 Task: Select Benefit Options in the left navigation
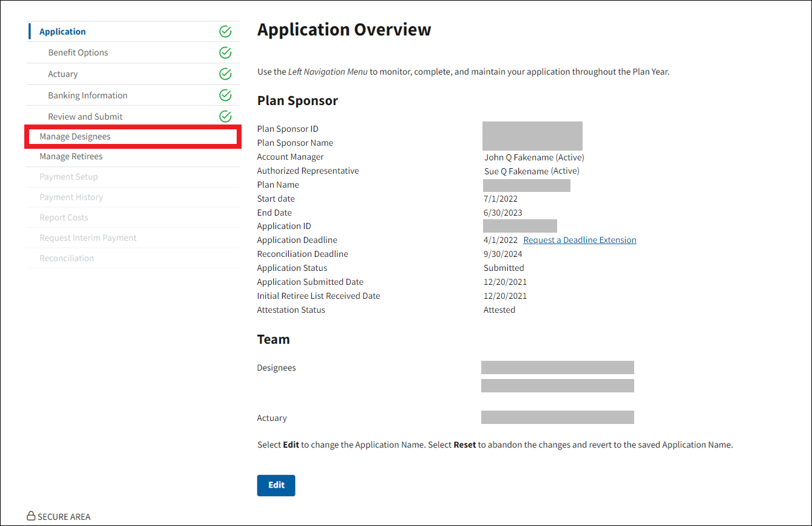pyautogui.click(x=78, y=53)
